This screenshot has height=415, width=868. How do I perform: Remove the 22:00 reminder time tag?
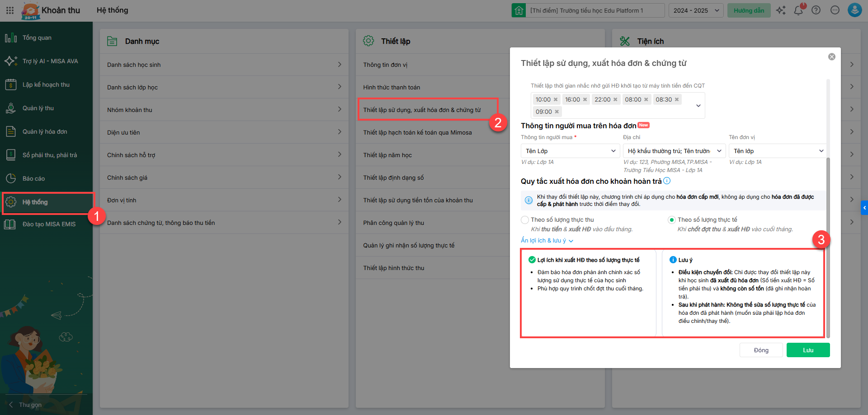tap(615, 100)
